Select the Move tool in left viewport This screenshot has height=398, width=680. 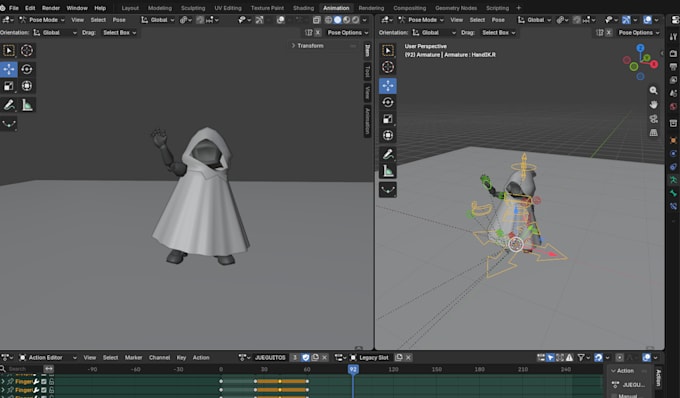click(x=9, y=69)
